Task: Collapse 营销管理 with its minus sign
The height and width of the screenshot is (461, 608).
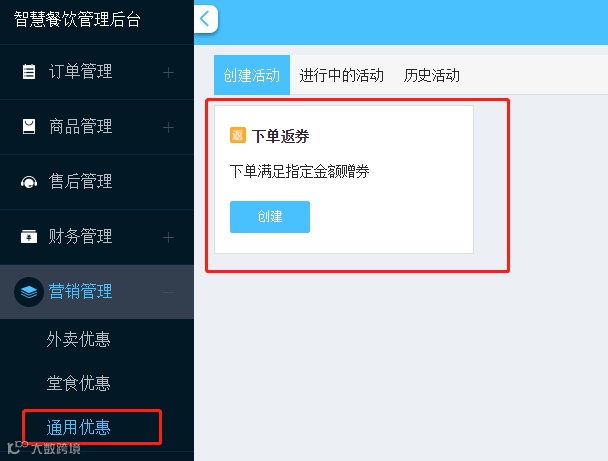Action: pos(168,292)
